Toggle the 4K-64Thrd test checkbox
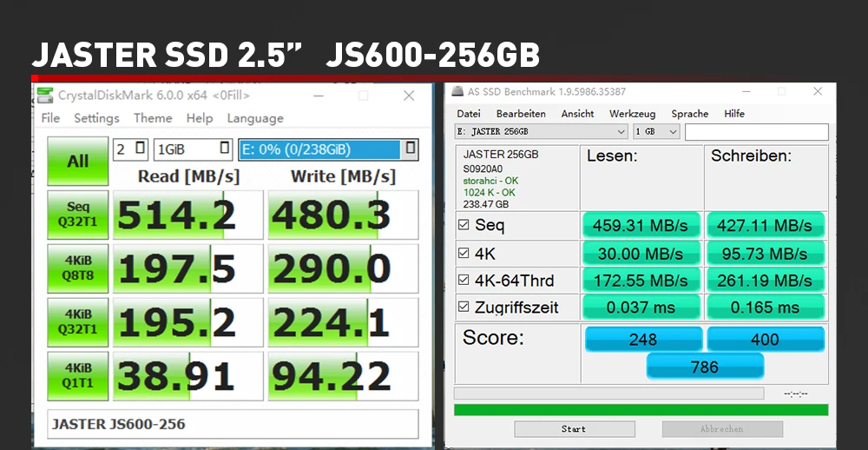The image size is (868, 450). (464, 280)
